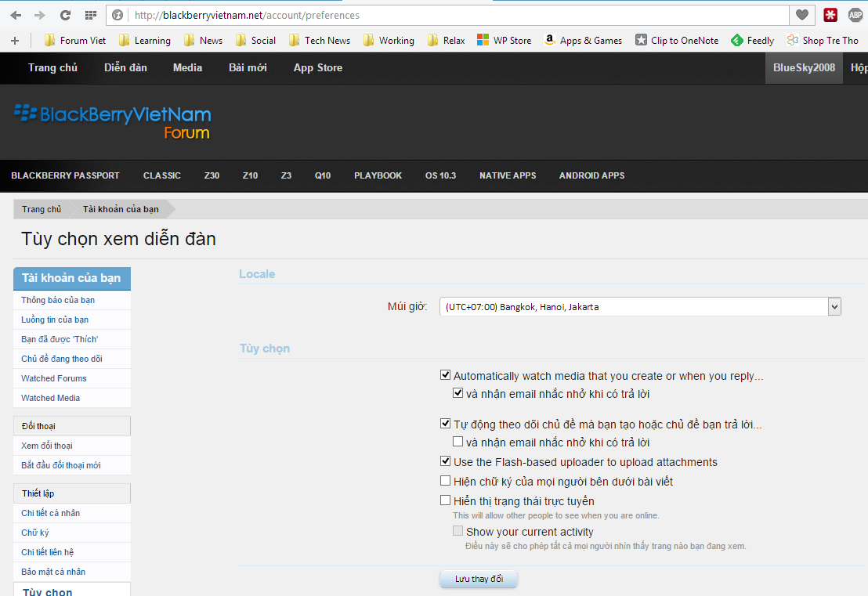Enable email reminder under Tự động theo dõi chủ đề

pyautogui.click(x=458, y=442)
